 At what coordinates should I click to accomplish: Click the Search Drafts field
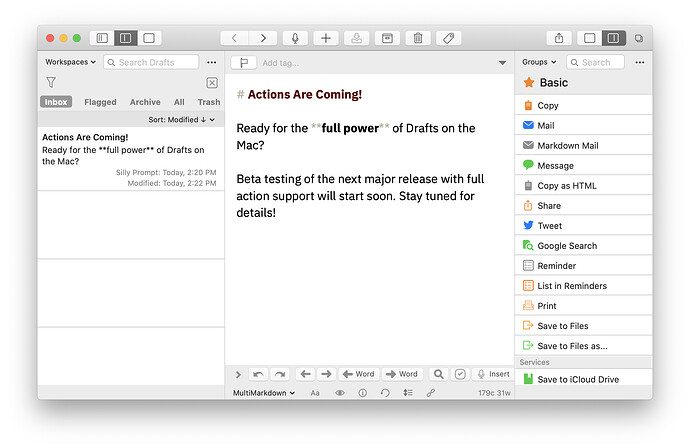click(151, 62)
